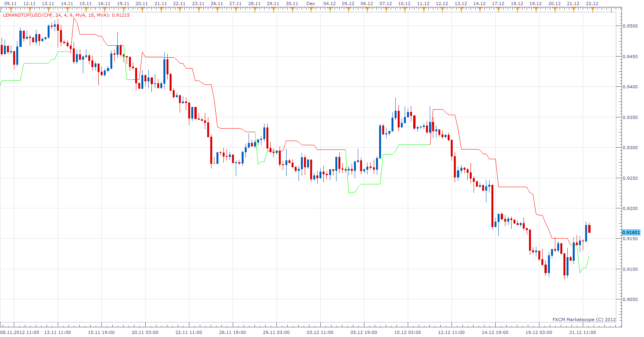
Task: Click the orange day marker under 23.11
Action: click(199, 9)
